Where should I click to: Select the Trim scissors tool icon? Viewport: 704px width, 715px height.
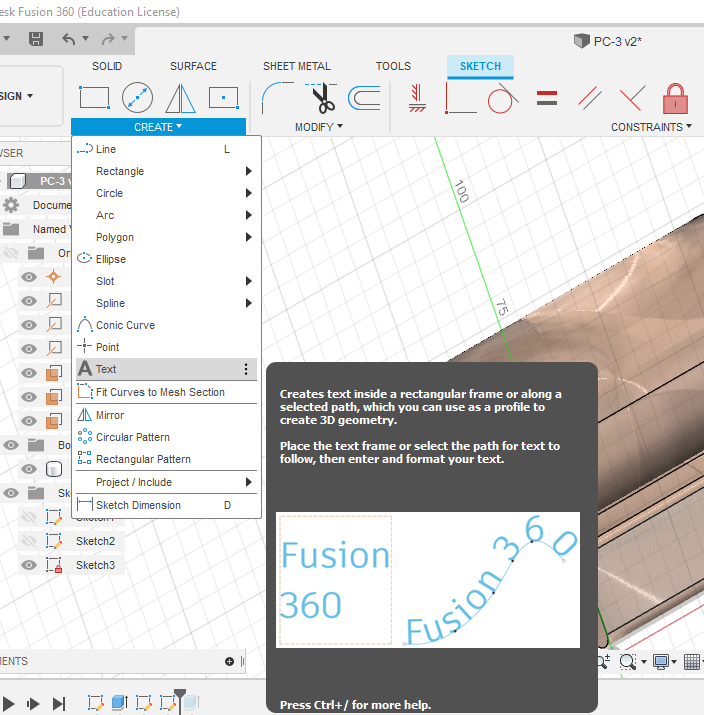321,97
